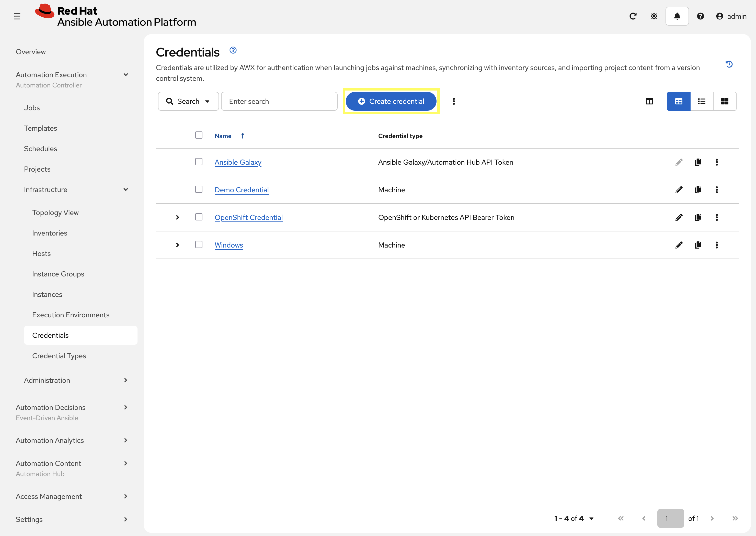Select all rows with header checkbox
The width and height of the screenshot is (756, 536).
point(199,135)
